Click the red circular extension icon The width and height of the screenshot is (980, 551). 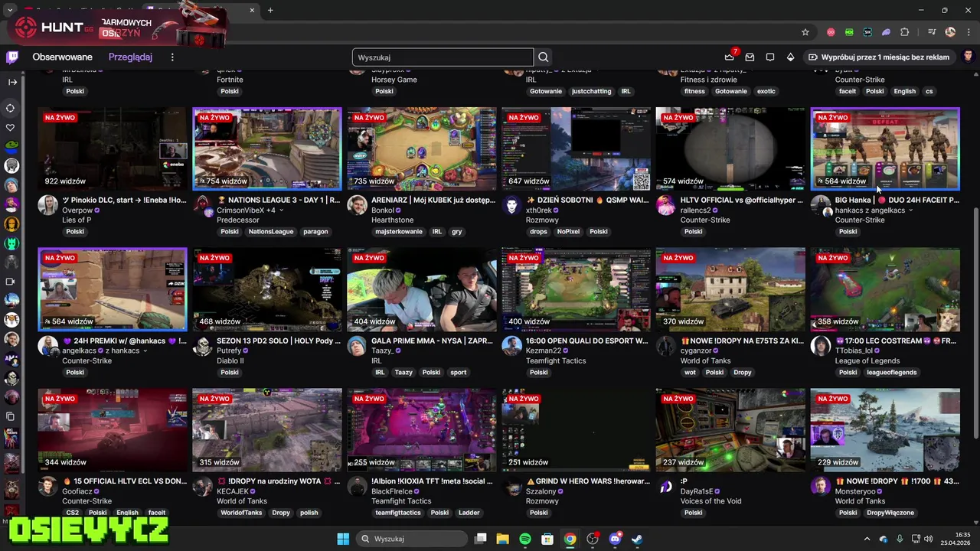point(831,32)
